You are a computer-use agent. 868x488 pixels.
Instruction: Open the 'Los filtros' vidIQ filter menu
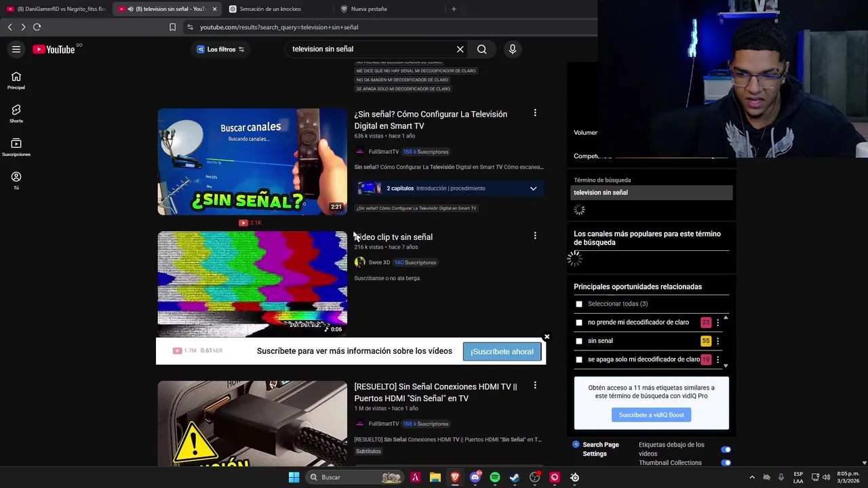[220, 49]
